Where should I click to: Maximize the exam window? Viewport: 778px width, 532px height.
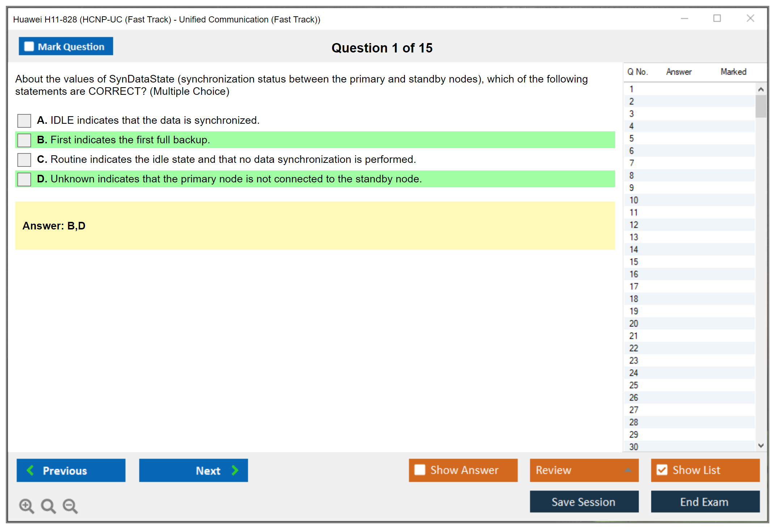tap(717, 18)
